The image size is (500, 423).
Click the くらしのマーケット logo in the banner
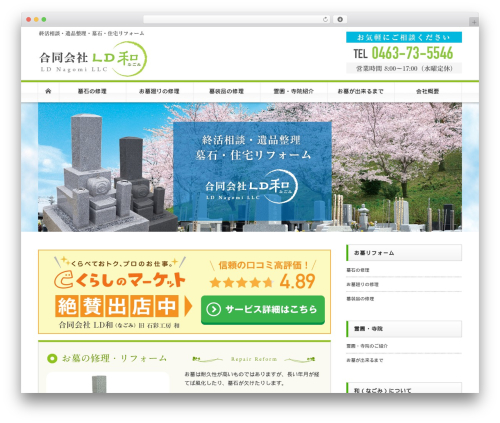pyautogui.click(x=119, y=280)
